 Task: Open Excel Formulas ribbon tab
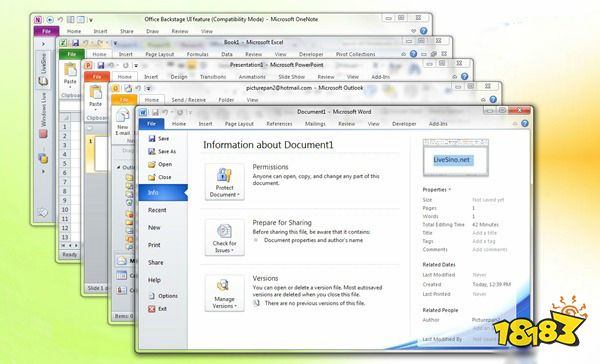(x=197, y=54)
